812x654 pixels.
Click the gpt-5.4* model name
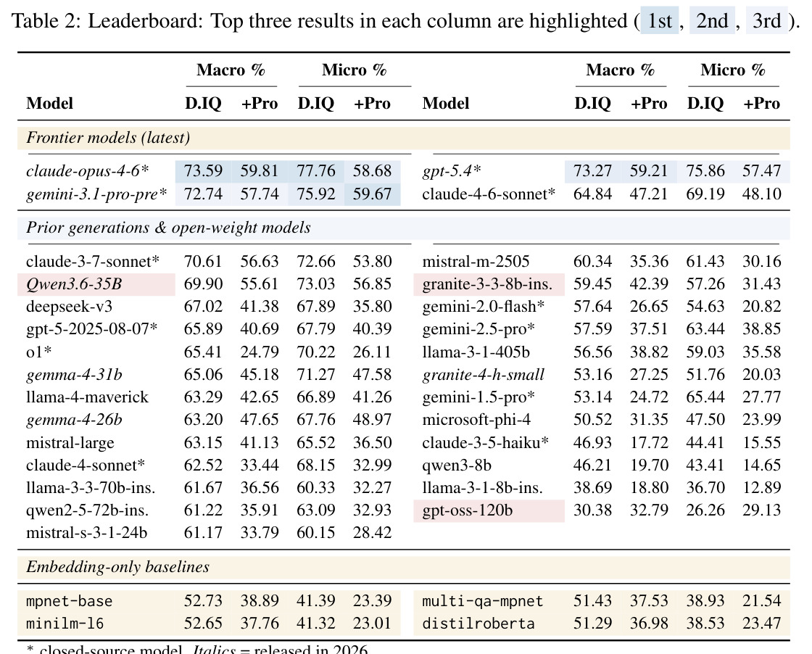(452, 171)
